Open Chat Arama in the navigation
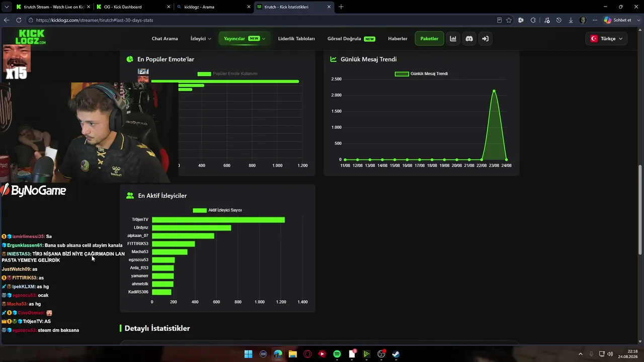644x362 pixels. pyautogui.click(x=165, y=39)
